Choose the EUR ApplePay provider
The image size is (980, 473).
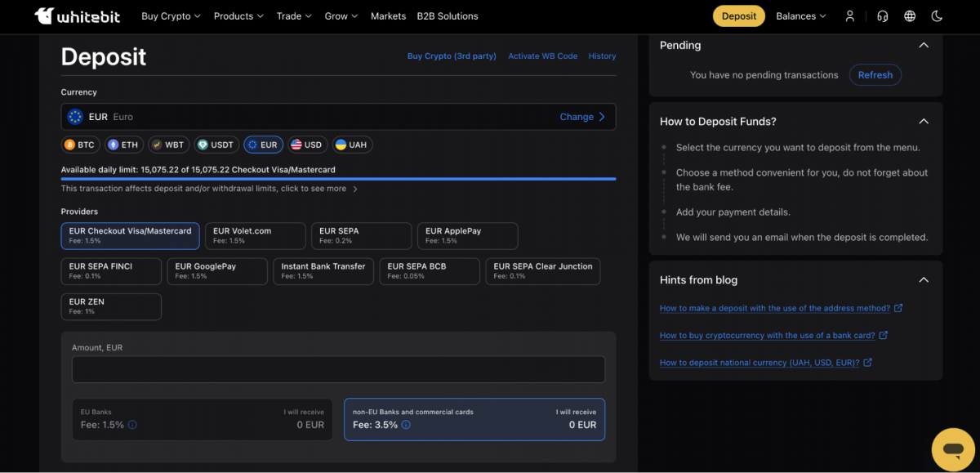click(467, 235)
